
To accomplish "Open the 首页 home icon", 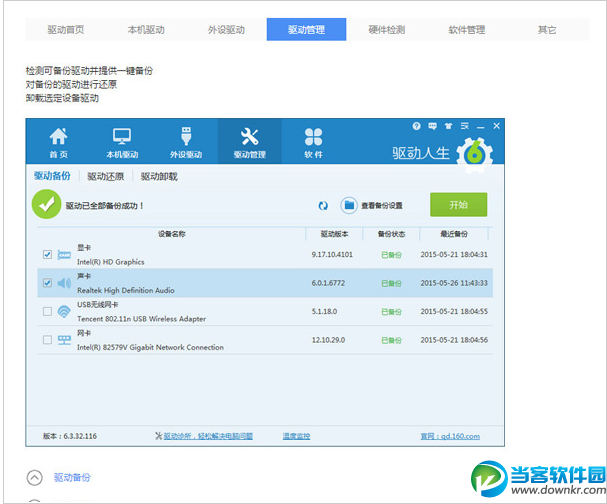I will tap(59, 137).
